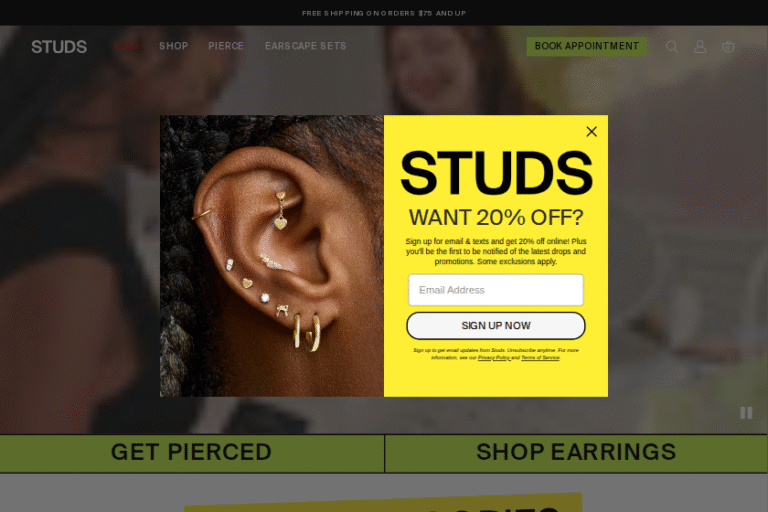Click the ear piercing photo in popup
Viewport: 768px width, 512px height.
[x=272, y=256]
